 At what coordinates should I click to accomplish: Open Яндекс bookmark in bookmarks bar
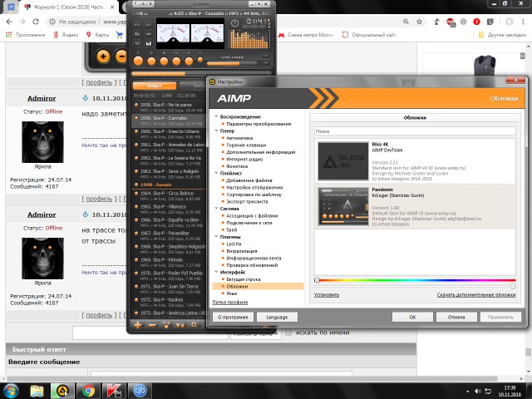(x=66, y=35)
